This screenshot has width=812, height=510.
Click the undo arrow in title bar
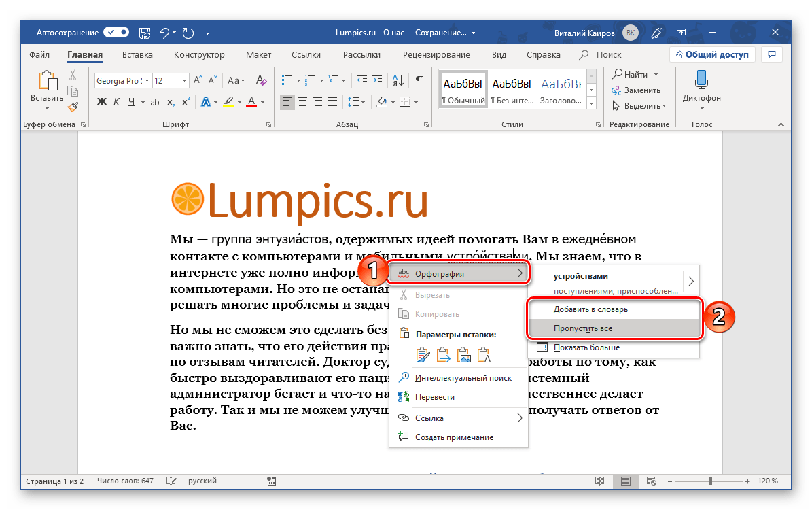[x=164, y=32]
